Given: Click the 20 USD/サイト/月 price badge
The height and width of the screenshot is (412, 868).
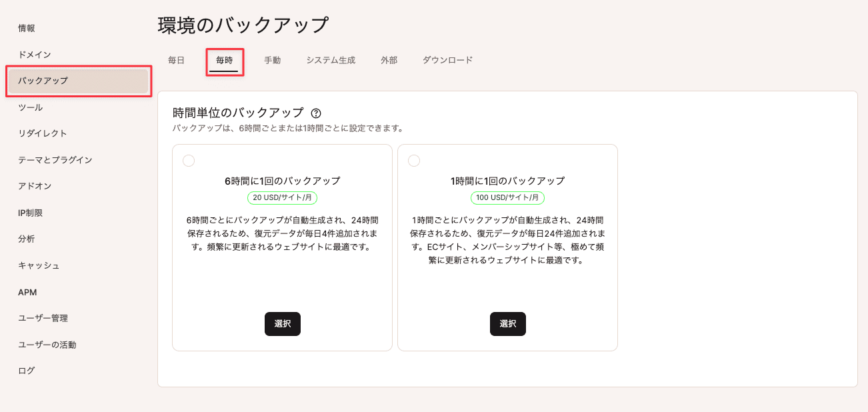Looking at the screenshot, I should tap(282, 197).
